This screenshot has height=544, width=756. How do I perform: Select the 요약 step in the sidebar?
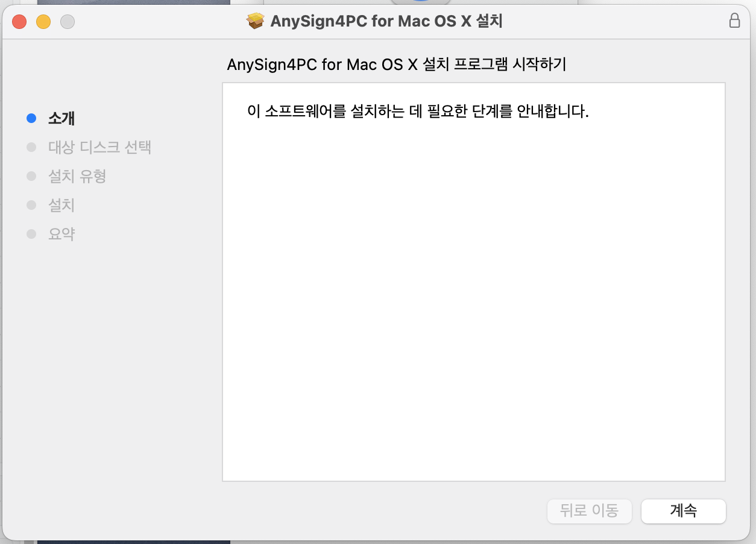61,234
